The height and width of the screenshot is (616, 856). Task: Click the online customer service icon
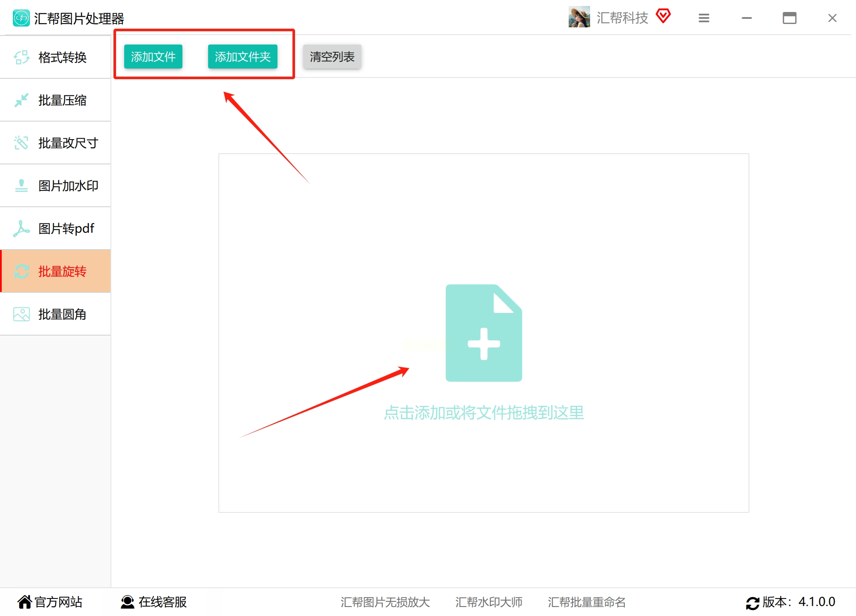pyautogui.click(x=127, y=602)
